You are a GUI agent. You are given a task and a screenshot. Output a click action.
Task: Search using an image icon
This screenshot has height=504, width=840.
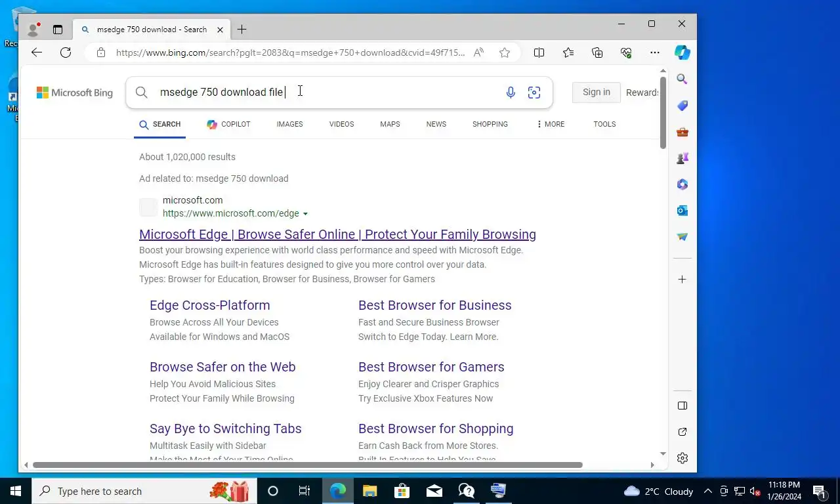point(534,93)
